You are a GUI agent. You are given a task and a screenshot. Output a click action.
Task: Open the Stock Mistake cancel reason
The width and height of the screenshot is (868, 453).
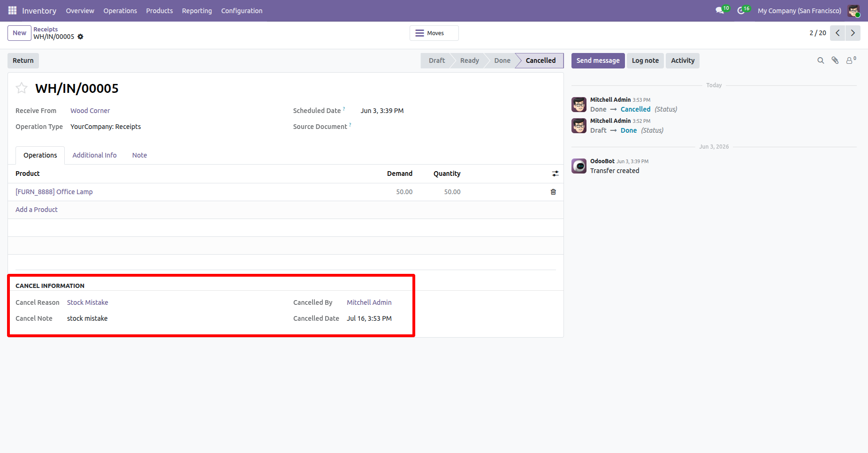pyautogui.click(x=88, y=302)
